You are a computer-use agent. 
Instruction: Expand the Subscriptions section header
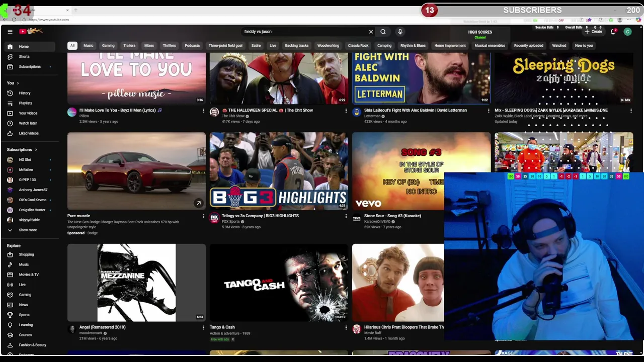22,149
